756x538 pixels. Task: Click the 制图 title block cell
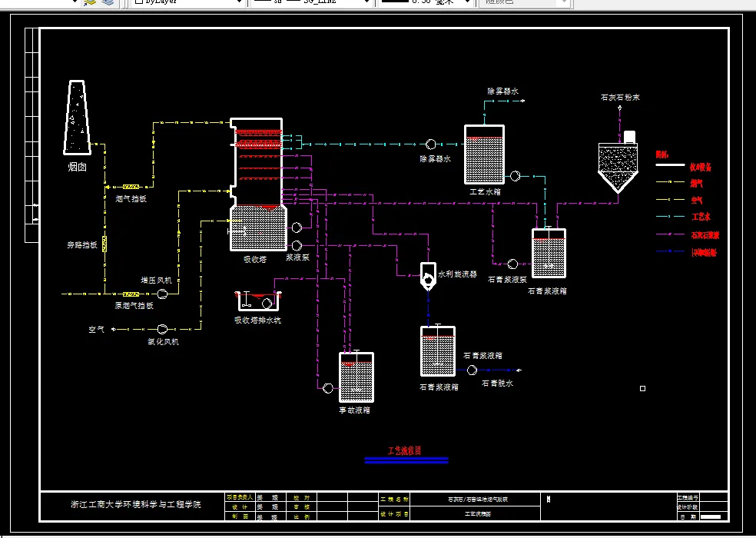tap(240, 516)
